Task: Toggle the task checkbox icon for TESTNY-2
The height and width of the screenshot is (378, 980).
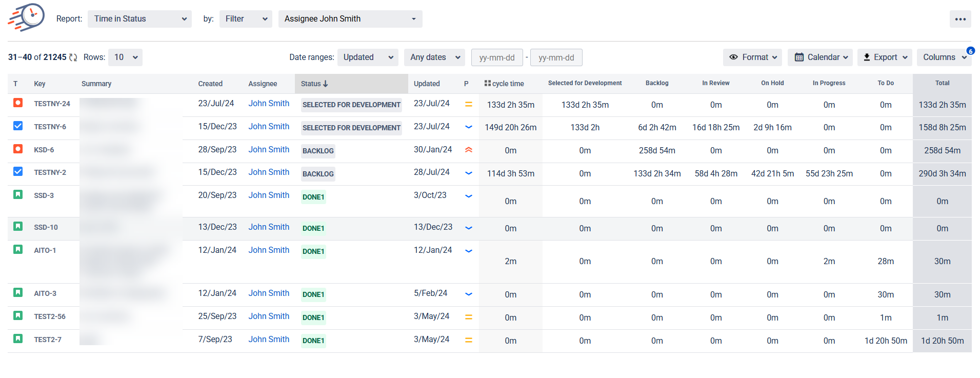Action: 18,172
